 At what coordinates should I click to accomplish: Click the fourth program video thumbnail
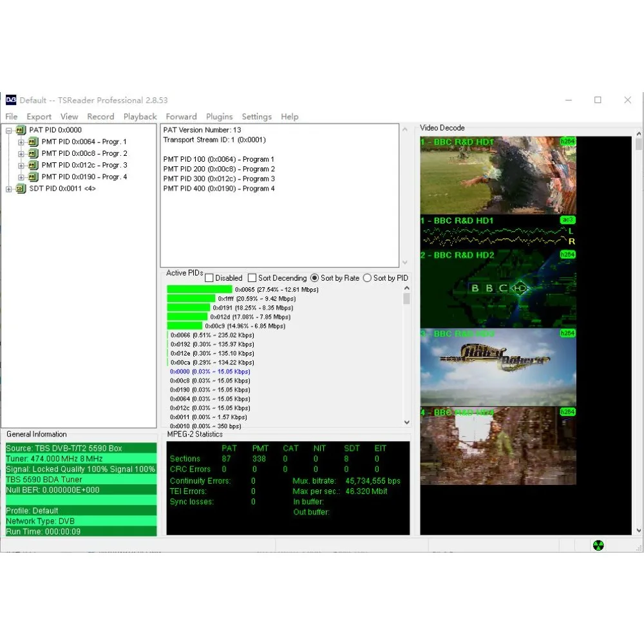(x=498, y=446)
